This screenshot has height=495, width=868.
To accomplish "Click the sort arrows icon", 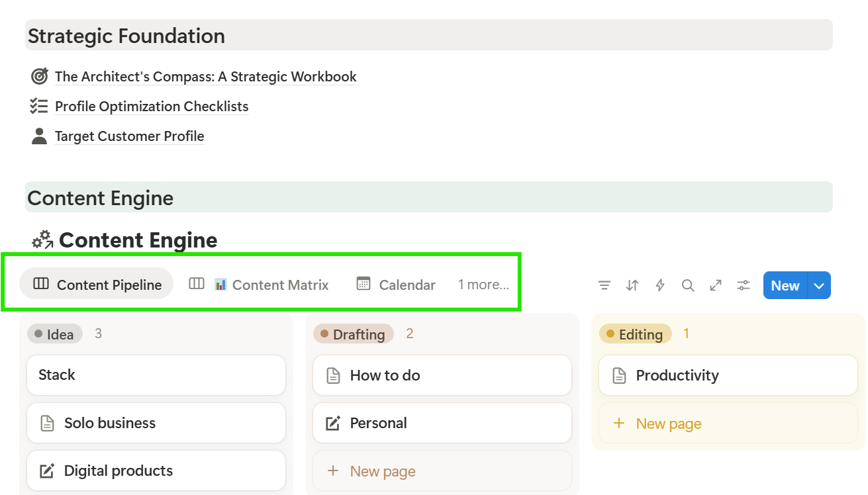I will (x=632, y=285).
